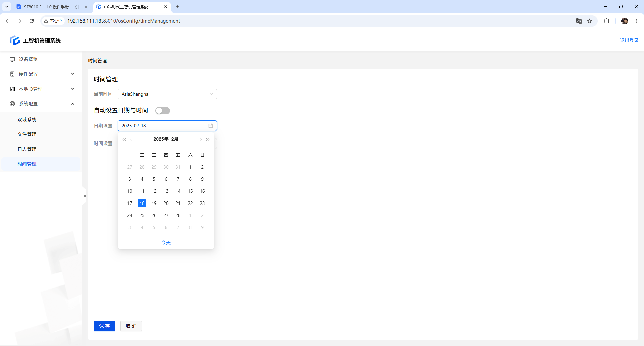Open a new browser tab

pyautogui.click(x=178, y=7)
